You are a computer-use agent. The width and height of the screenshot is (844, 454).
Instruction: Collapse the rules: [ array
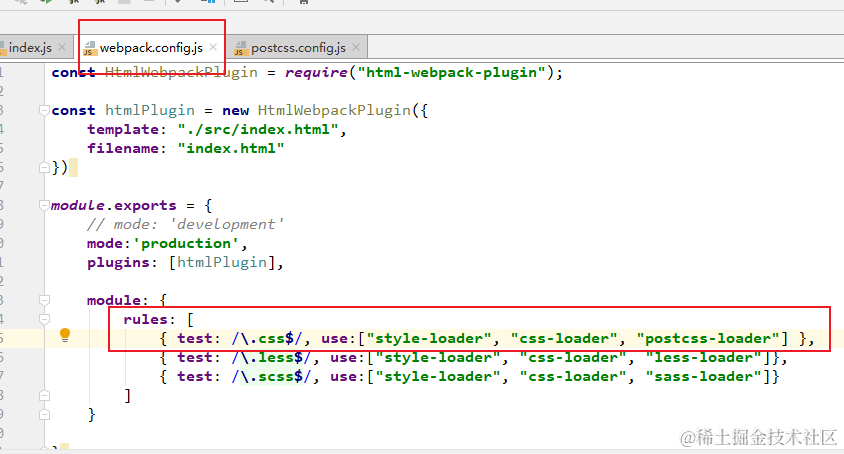(44, 319)
